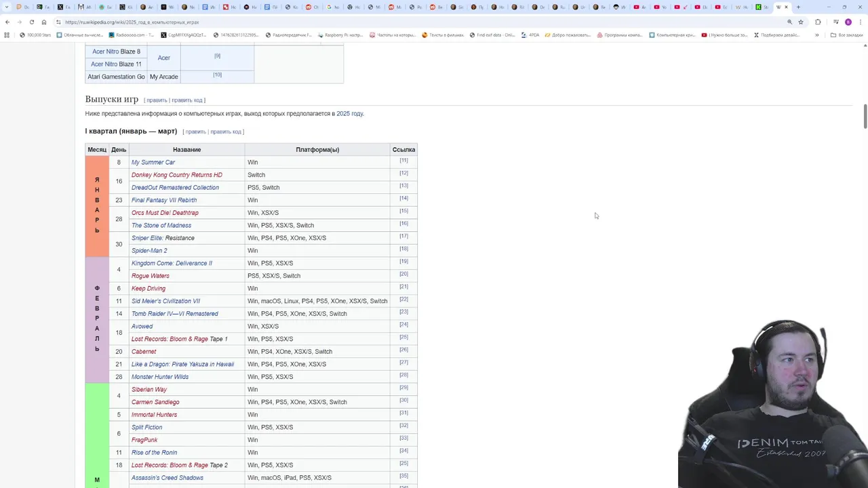Open the My Summer Car article
868x488 pixels.
click(x=153, y=162)
